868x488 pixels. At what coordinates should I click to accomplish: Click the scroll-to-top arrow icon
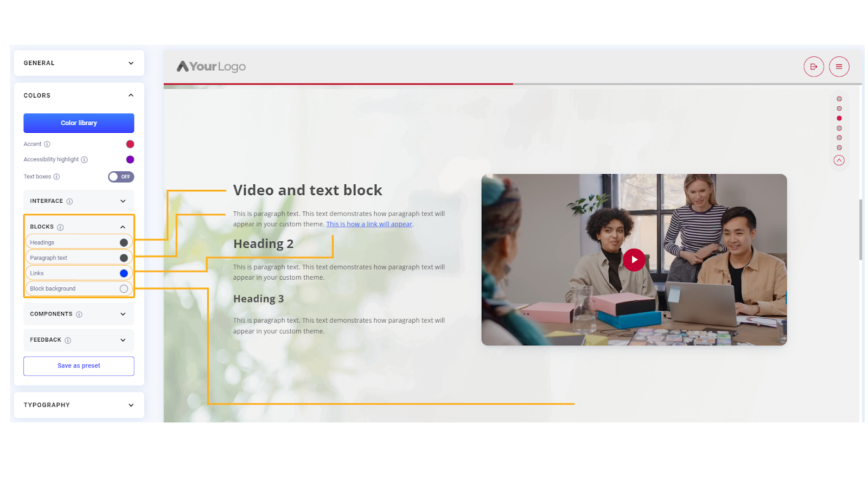[x=839, y=160]
